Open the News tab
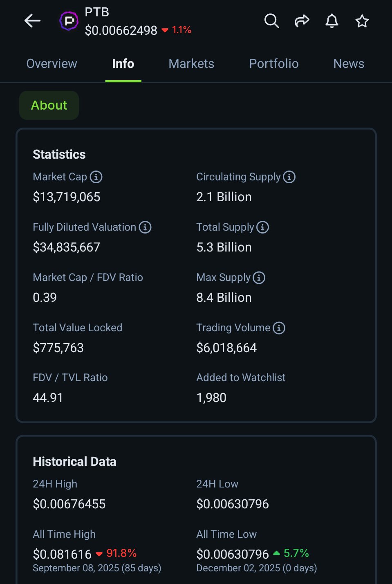This screenshot has height=584, width=392. [348, 64]
